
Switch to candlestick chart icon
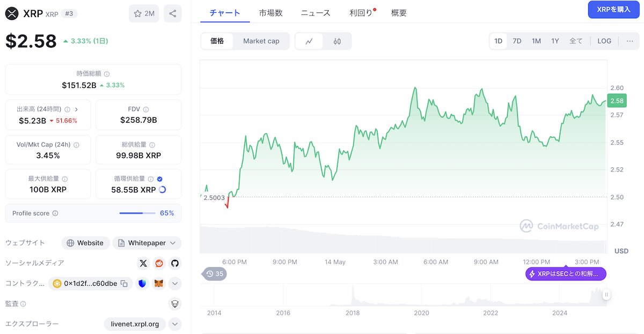point(337,41)
